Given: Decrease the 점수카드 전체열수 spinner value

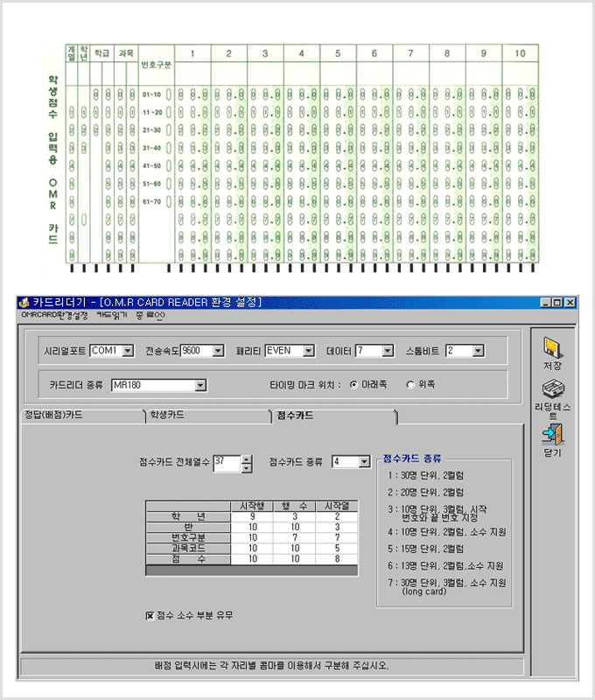Looking at the screenshot, I should coord(247,468).
